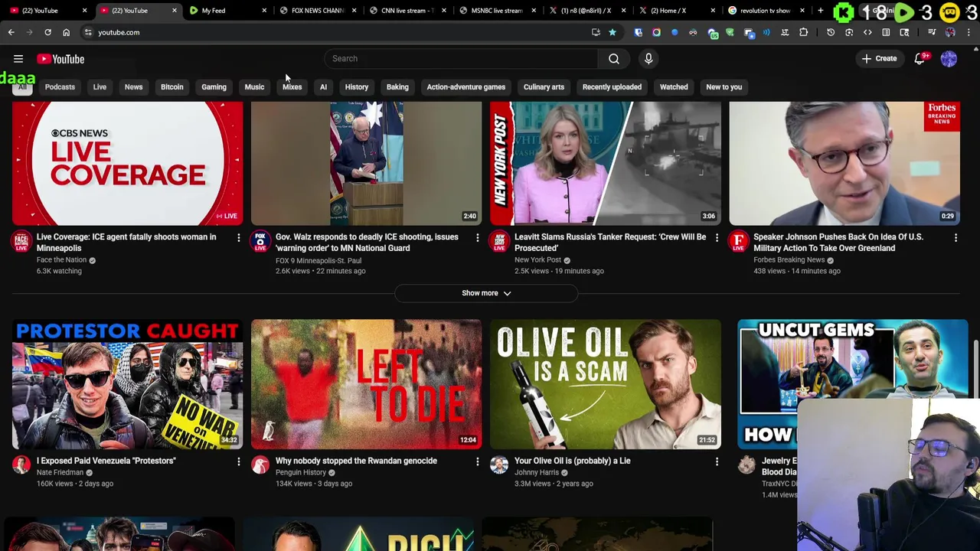This screenshot has width=980, height=551.
Task: Open the Face the Nation channel avatar
Action: pos(21,242)
